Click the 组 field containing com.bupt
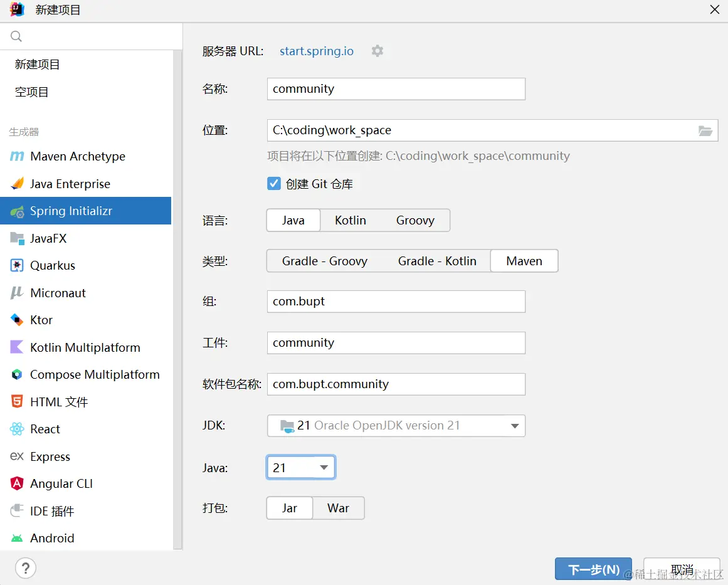Screen dimensions: 728x585 point(396,302)
